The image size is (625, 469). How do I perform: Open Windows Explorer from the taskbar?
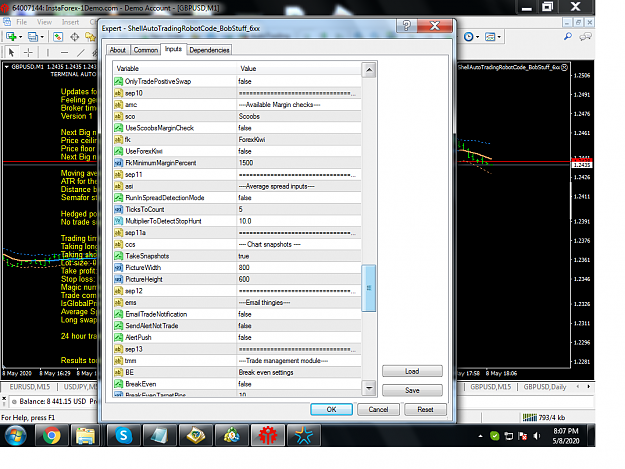point(86,435)
